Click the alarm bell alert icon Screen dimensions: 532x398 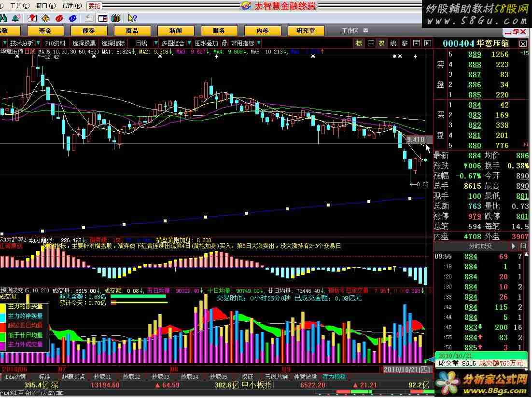pos(15,18)
